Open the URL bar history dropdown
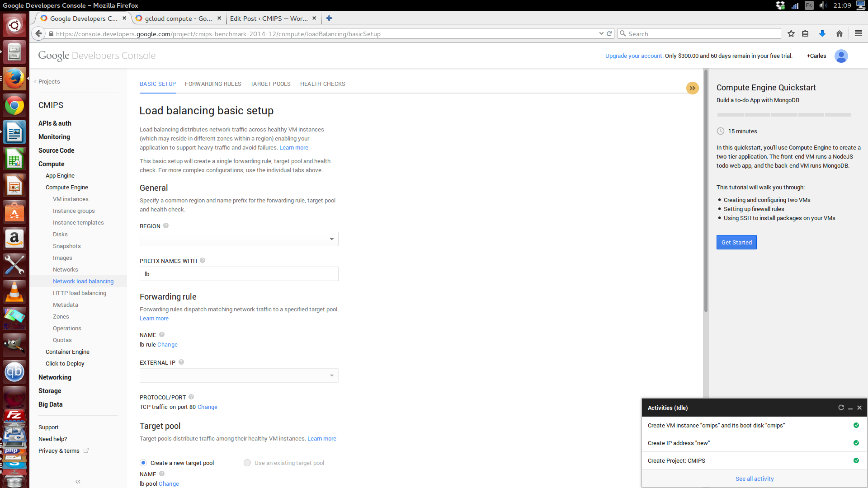The height and width of the screenshot is (488, 868). pyautogui.click(x=601, y=33)
